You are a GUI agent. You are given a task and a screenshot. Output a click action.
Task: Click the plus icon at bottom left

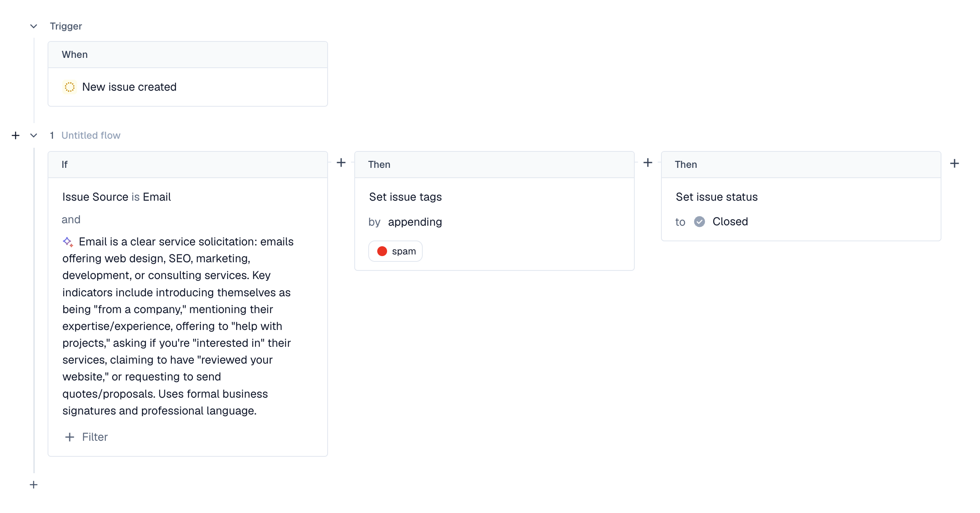coord(34,485)
